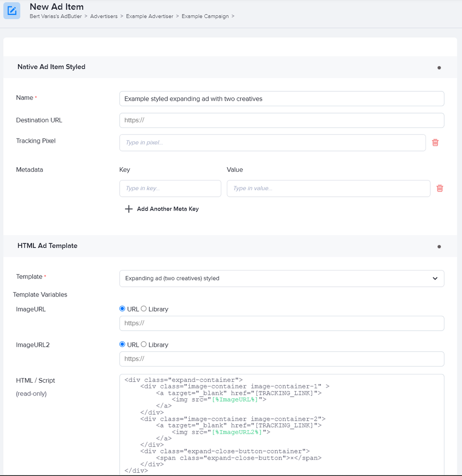Open Example Advertiser breadcrumb link
This screenshot has height=476, width=462.
click(150, 16)
